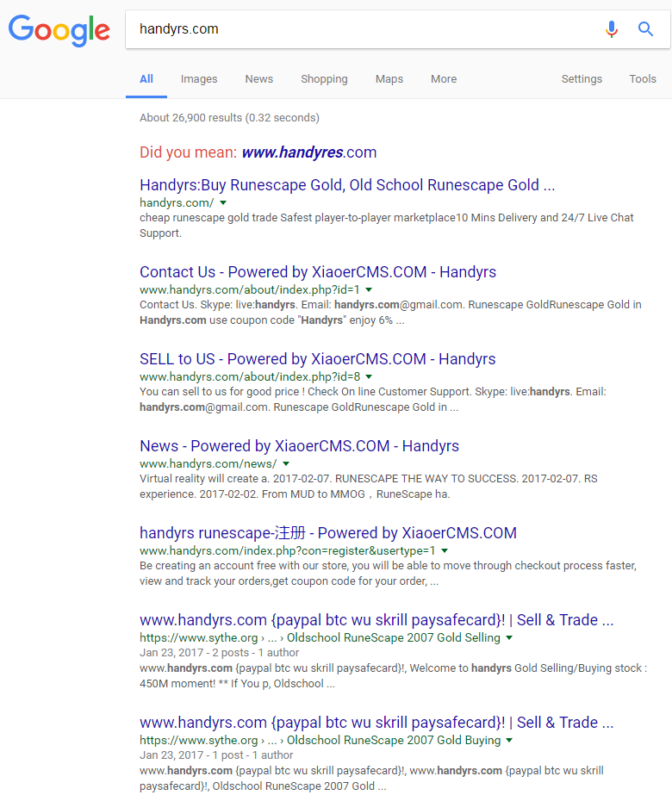Expand dropdown arrow beside register&usertype=1 URL

[445, 550]
